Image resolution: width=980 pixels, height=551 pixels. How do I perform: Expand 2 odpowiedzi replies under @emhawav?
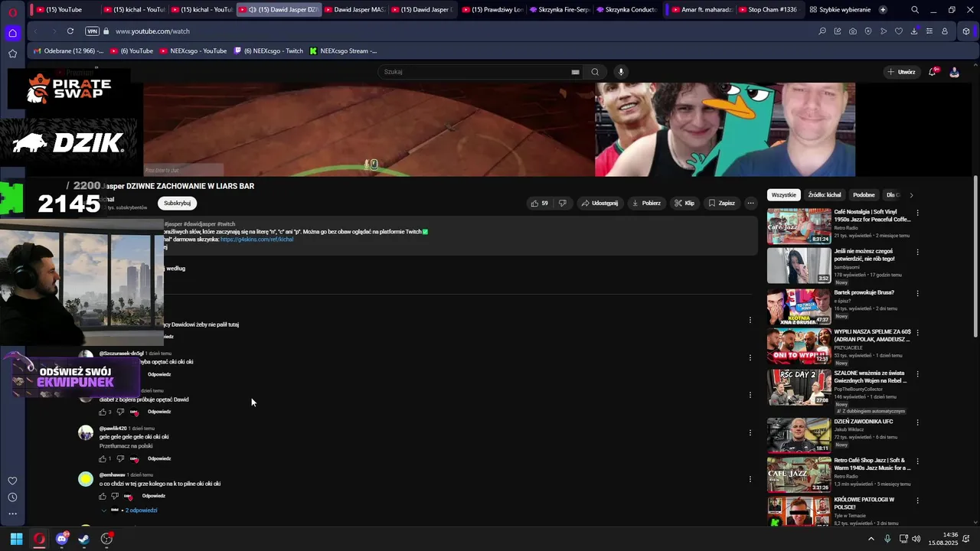point(141,510)
